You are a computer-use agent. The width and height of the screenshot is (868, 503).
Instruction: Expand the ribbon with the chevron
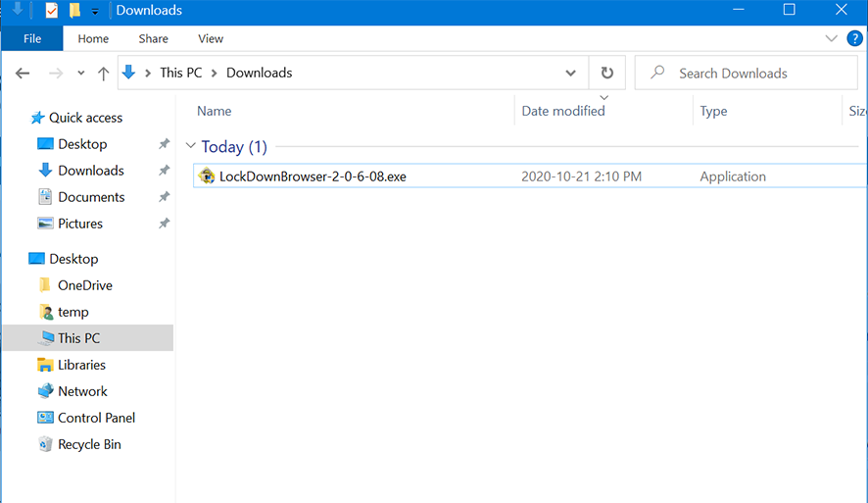tap(831, 38)
